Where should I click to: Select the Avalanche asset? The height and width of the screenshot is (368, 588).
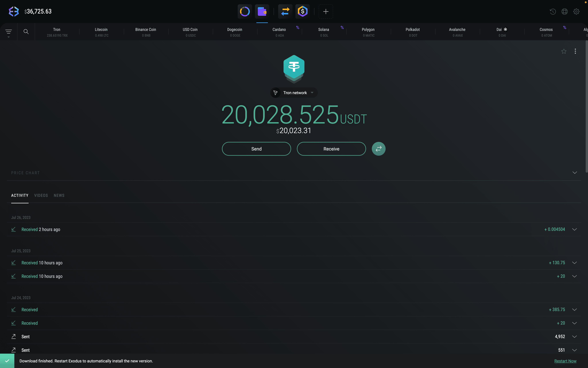(x=457, y=32)
